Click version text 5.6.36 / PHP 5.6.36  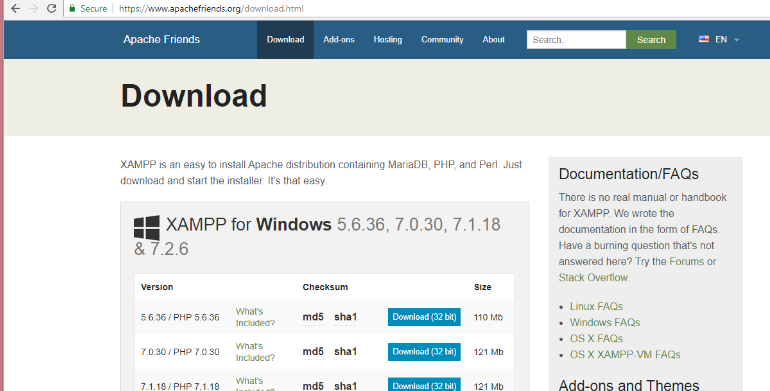click(x=180, y=317)
